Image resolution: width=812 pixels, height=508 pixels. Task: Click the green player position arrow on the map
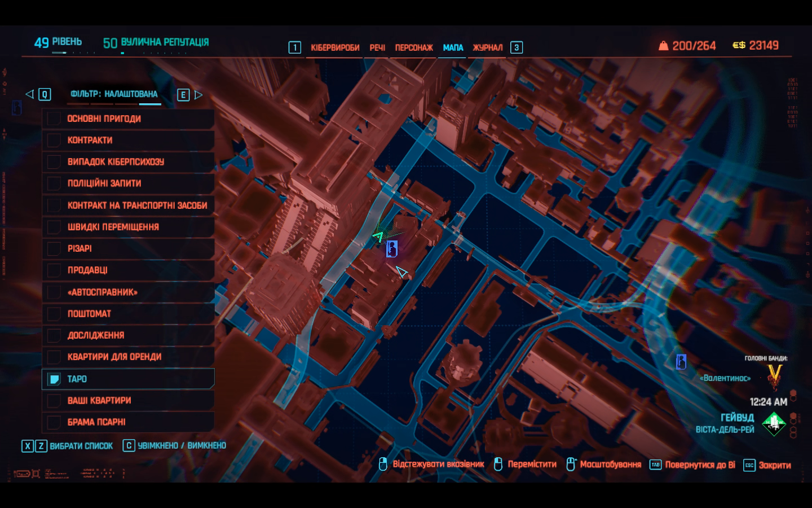click(378, 236)
